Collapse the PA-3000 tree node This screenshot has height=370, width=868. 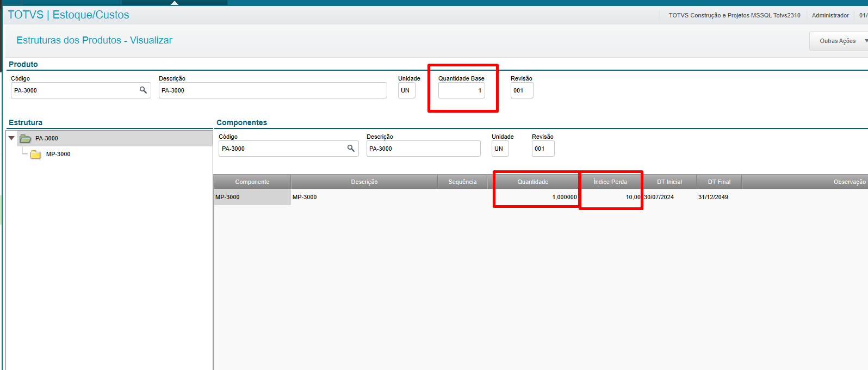pos(11,138)
